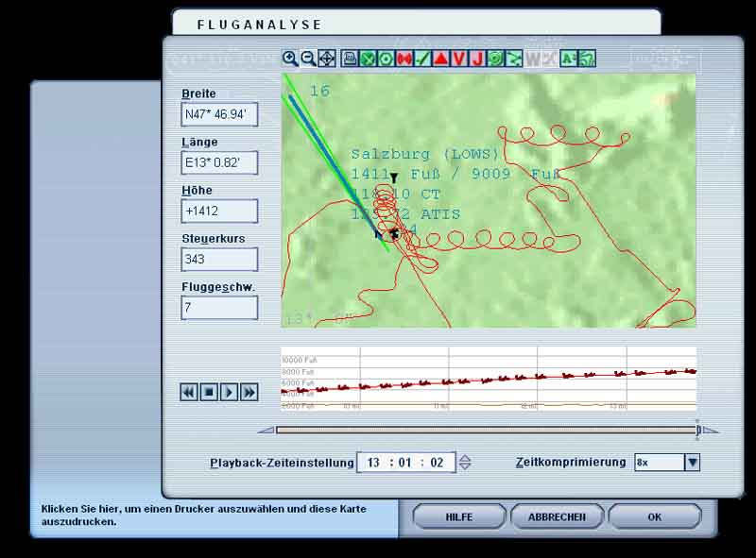Confirm with the OK button
The width and height of the screenshot is (756, 558).
[654, 517]
